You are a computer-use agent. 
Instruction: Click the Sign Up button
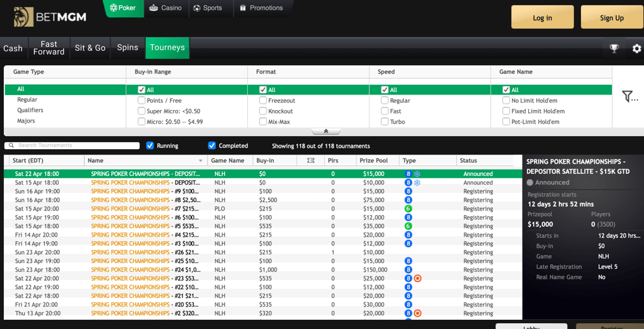[611, 18]
